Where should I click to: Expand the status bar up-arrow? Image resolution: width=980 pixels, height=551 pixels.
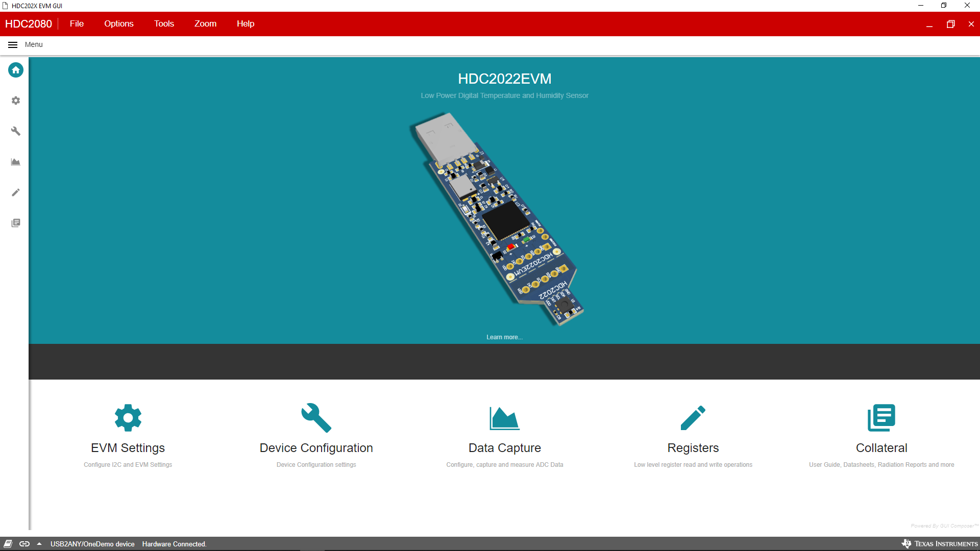pos(39,544)
